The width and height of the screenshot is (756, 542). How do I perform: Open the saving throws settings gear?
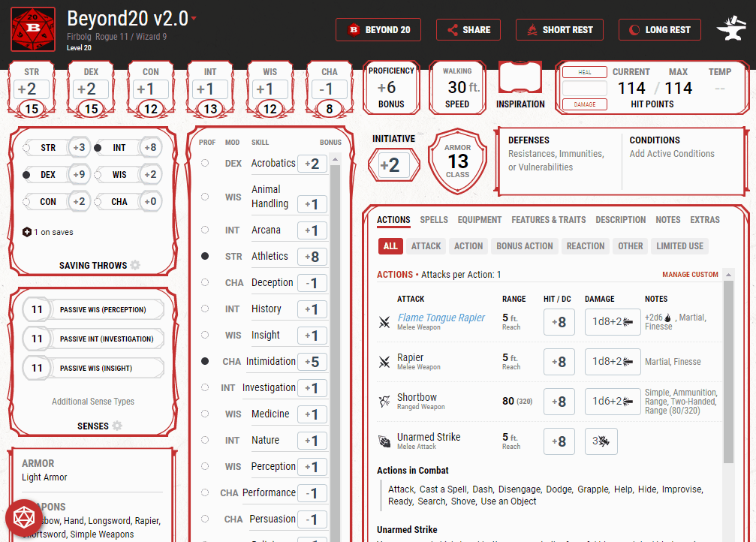tap(135, 265)
